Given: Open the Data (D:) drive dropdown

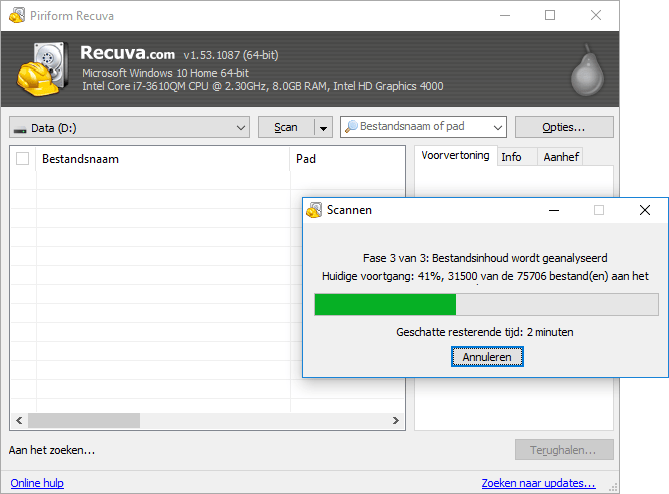Looking at the screenshot, I should point(129,127).
